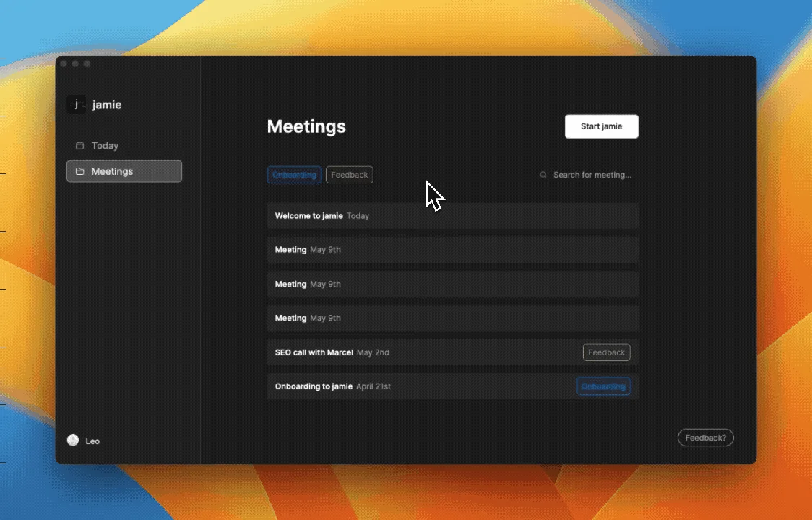
Task: Click the jamie app logo icon
Action: 76,104
